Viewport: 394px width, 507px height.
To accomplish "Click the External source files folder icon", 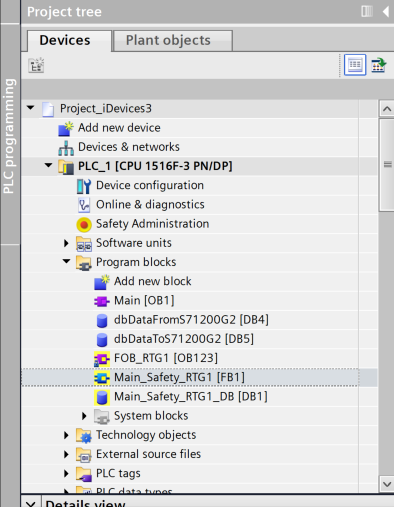I will [84, 455].
